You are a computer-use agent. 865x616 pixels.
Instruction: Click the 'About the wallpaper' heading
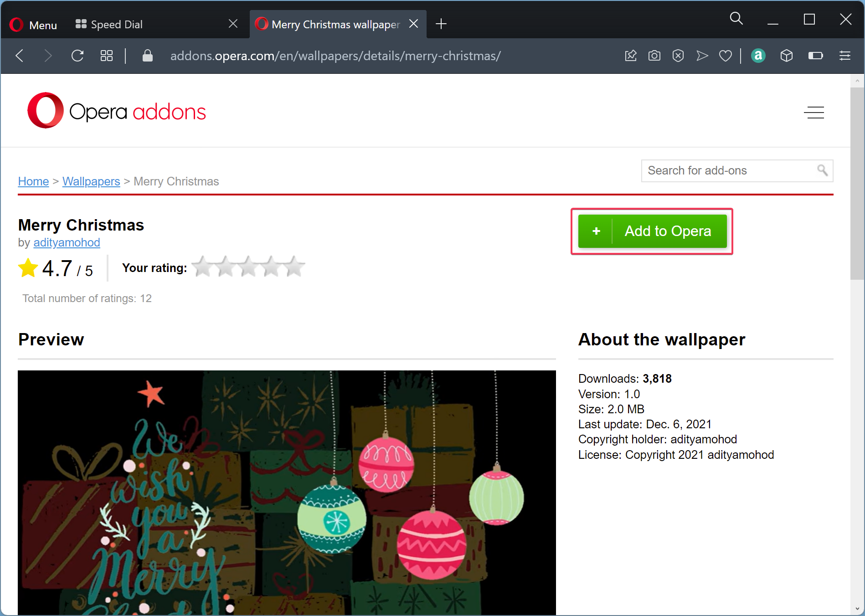[662, 339]
